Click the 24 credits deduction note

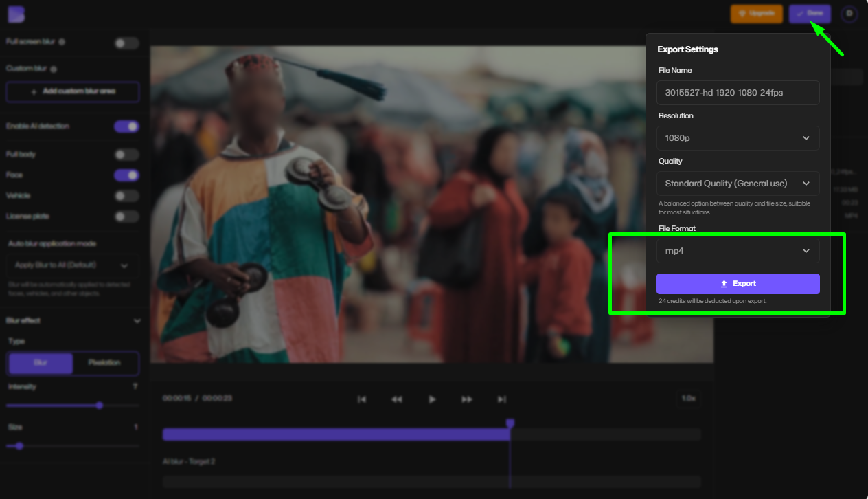(x=712, y=301)
